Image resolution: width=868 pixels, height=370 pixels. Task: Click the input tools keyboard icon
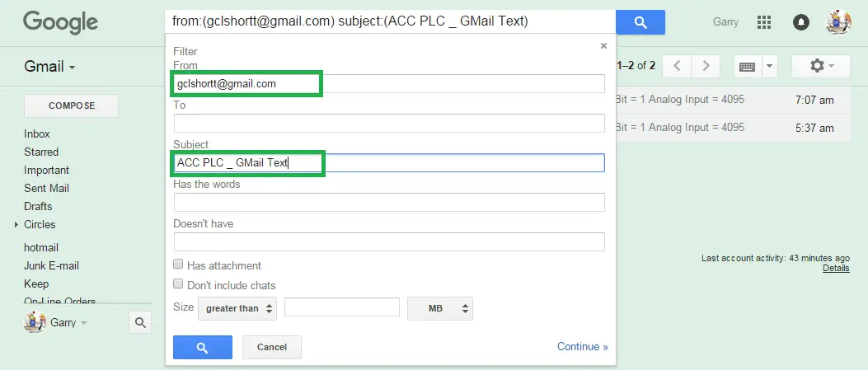click(748, 67)
